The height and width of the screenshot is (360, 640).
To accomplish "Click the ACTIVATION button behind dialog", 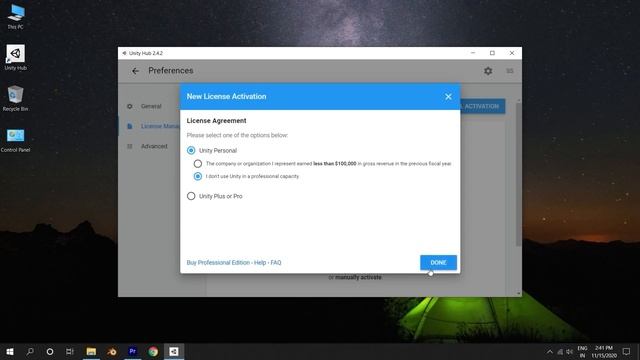I will (x=482, y=106).
